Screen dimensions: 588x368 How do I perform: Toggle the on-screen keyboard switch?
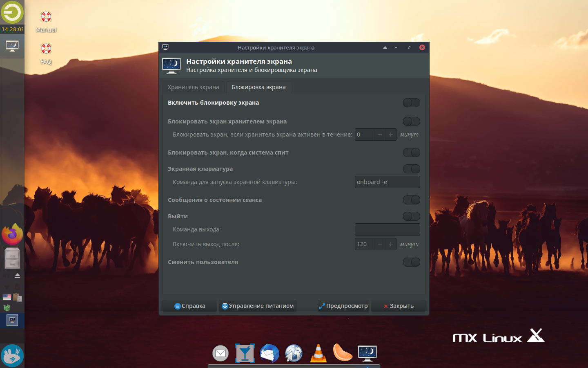point(411,169)
